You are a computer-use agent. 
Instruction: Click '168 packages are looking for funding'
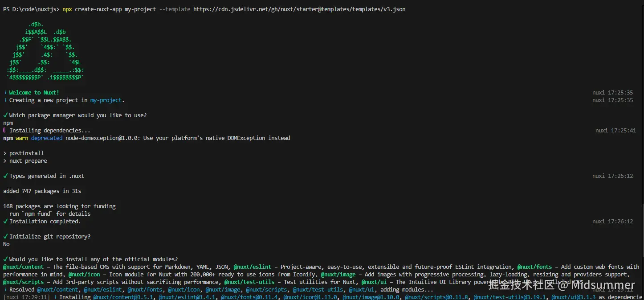click(59, 206)
